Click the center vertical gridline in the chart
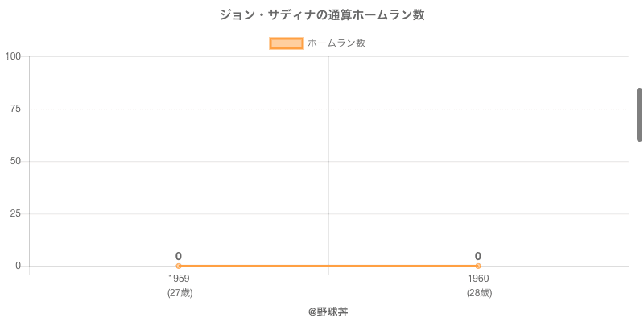644x322 pixels. click(328, 161)
